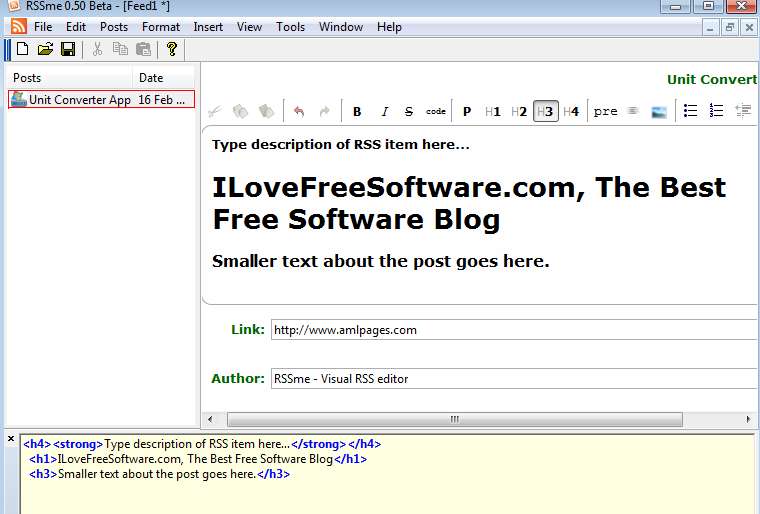Sort by Posts column header

click(70, 78)
